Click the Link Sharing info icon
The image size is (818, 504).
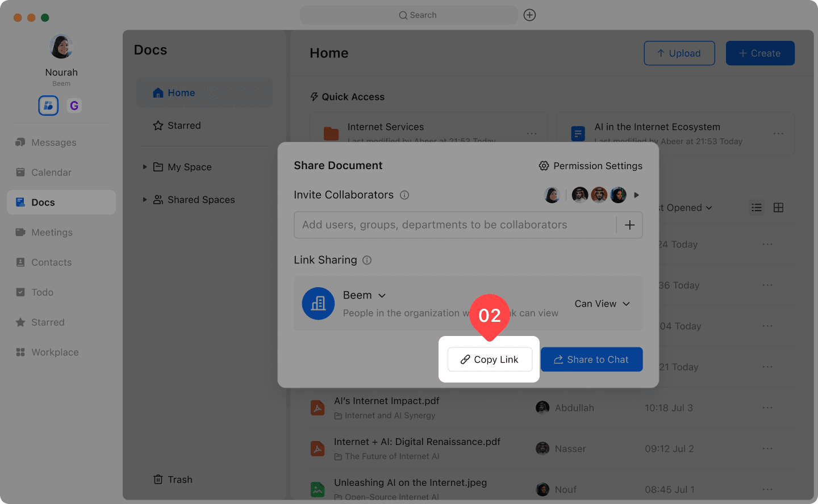(367, 261)
